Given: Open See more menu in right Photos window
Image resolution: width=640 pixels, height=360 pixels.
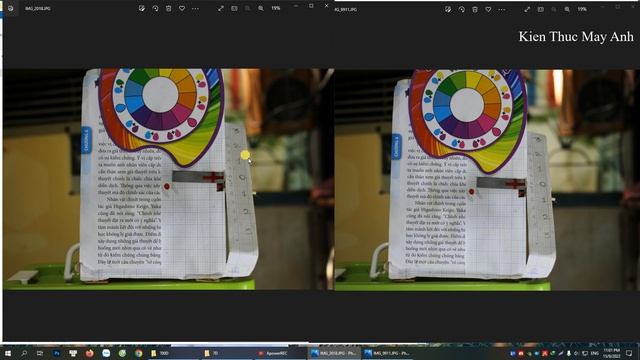Looking at the screenshot, I should [x=502, y=9].
